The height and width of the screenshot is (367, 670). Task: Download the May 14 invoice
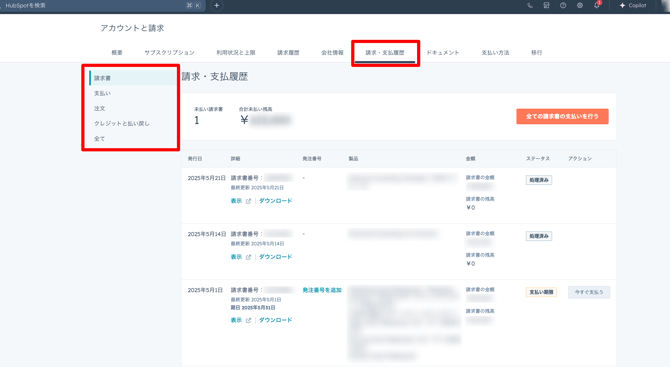(x=276, y=257)
